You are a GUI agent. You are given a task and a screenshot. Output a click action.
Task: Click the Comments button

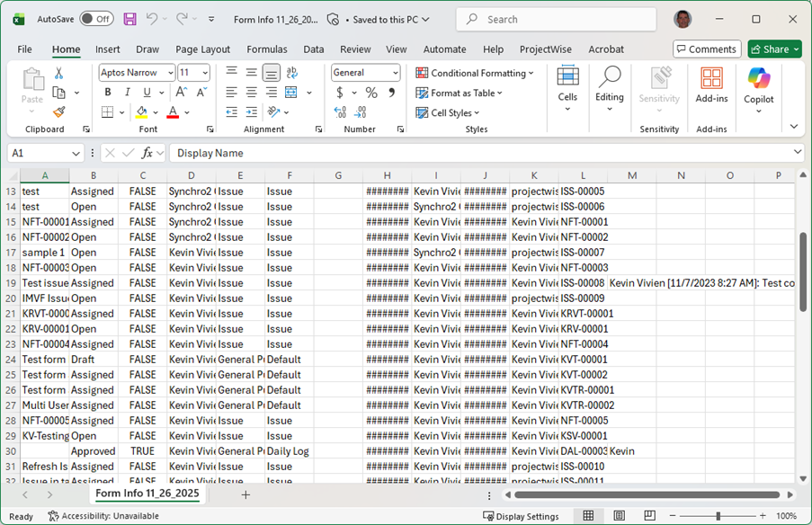[x=707, y=49]
